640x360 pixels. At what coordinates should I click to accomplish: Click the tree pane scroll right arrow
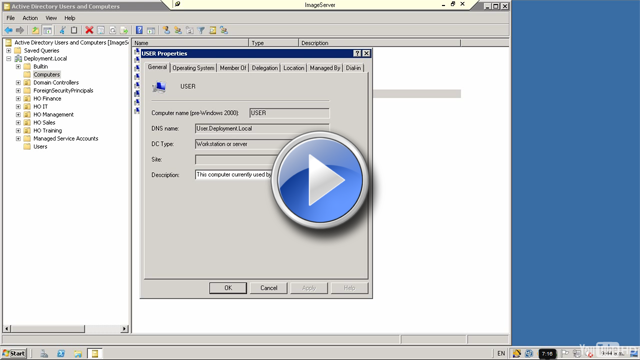pos(124,329)
